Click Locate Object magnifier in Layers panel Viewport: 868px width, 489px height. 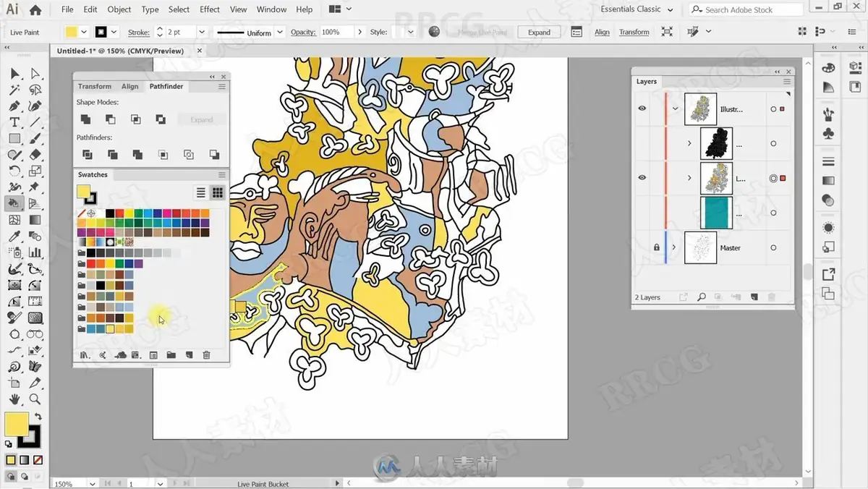coord(701,297)
